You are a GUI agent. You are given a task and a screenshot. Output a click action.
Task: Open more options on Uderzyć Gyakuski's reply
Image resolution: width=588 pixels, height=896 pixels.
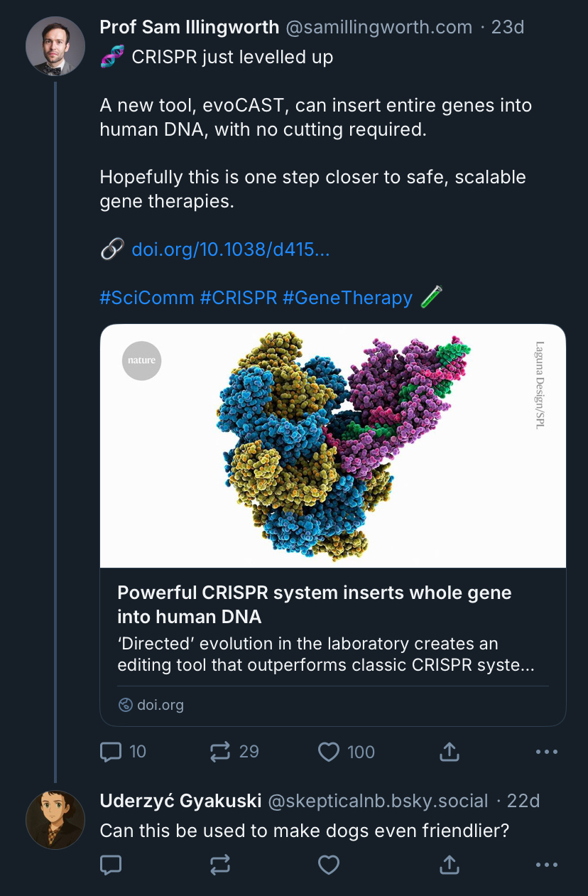pos(546,864)
